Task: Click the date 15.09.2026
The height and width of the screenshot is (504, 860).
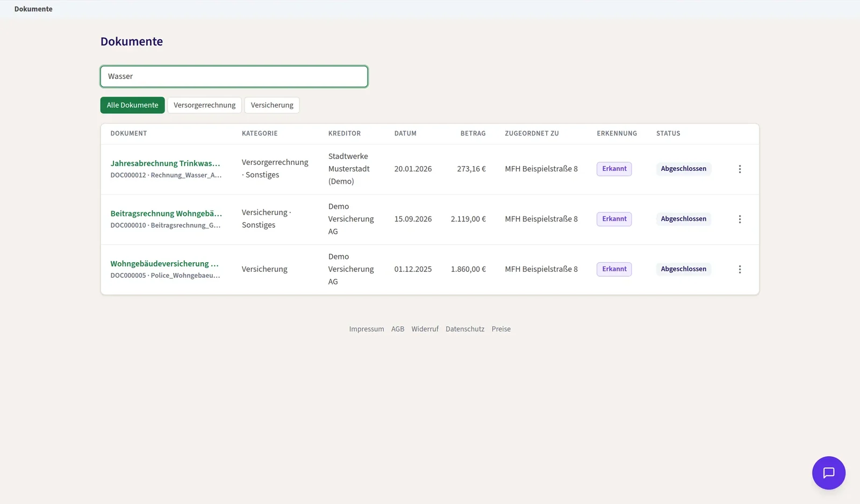Action: (x=413, y=219)
